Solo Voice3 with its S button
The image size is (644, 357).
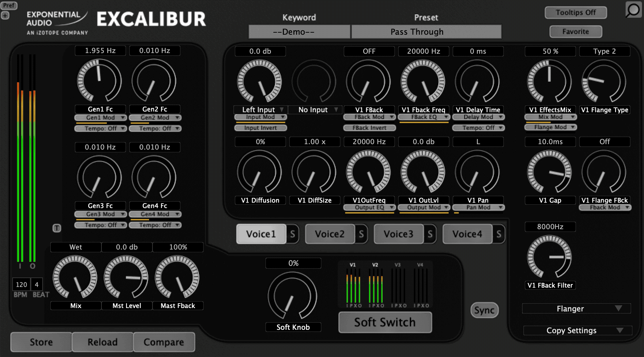click(x=430, y=234)
